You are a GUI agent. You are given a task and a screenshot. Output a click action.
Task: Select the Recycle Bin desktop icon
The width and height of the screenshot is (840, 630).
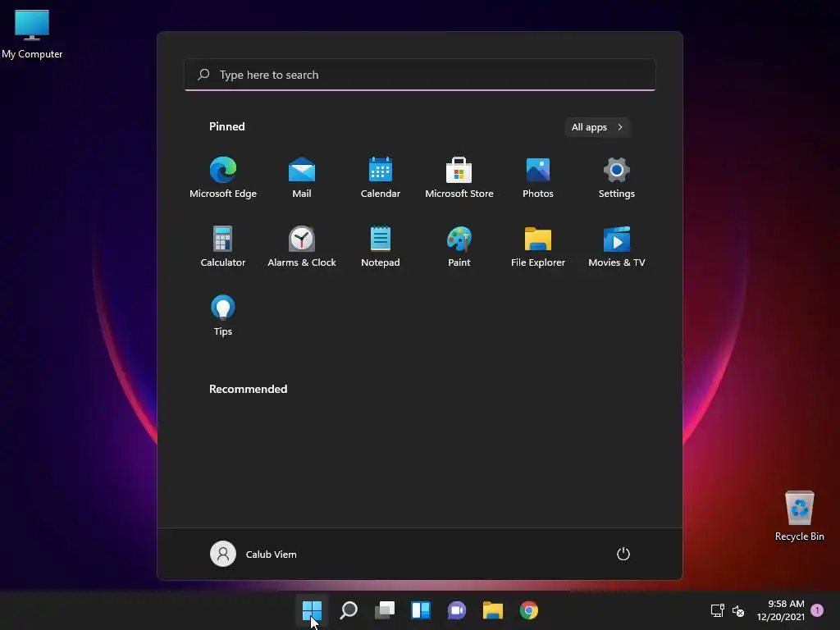click(799, 516)
